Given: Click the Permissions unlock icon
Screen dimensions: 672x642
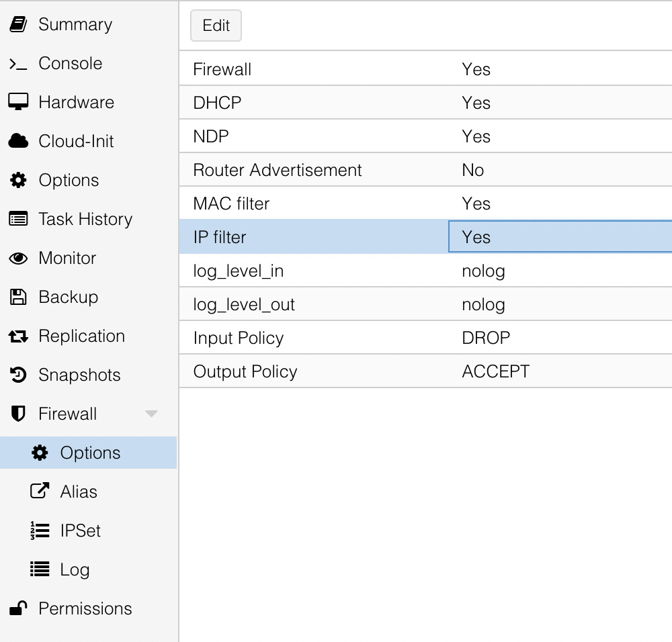Looking at the screenshot, I should click(18, 608).
